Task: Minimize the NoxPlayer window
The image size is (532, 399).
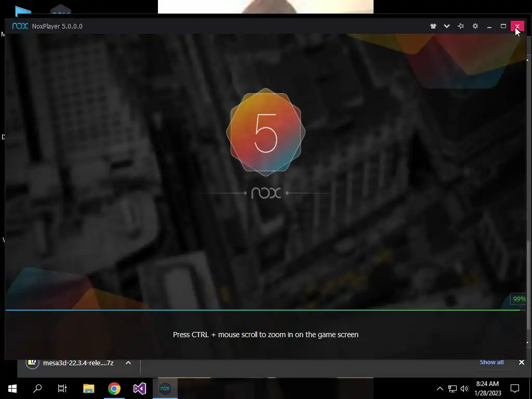Action: tap(489, 26)
